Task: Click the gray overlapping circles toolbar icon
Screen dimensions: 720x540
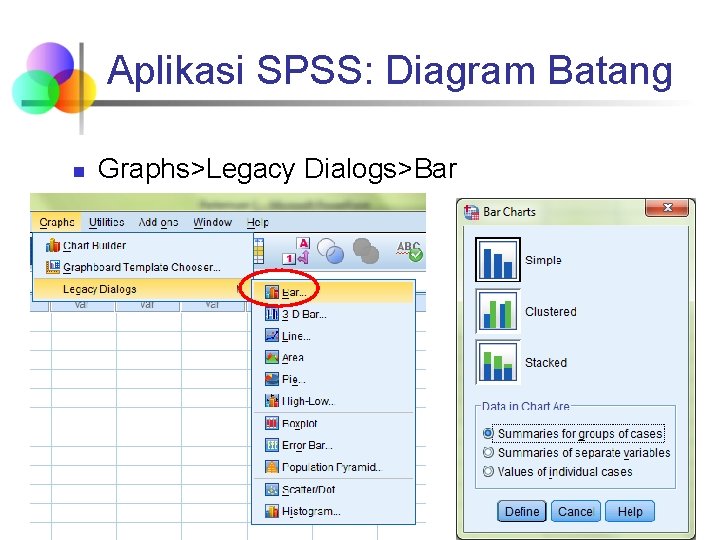Action: [366, 251]
